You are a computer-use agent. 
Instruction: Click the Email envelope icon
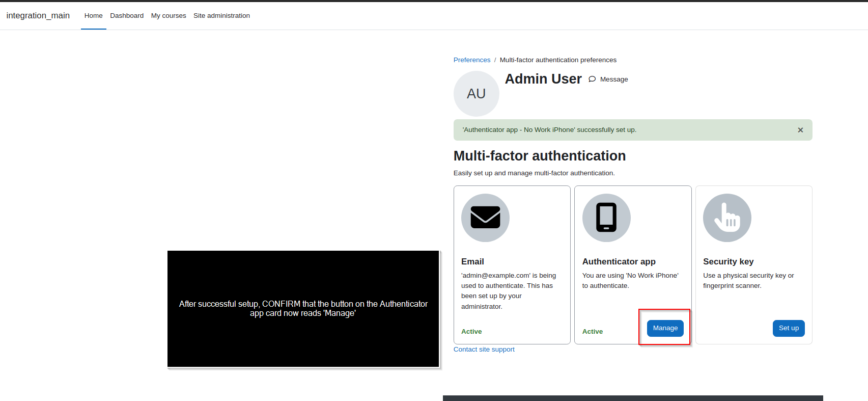click(485, 218)
